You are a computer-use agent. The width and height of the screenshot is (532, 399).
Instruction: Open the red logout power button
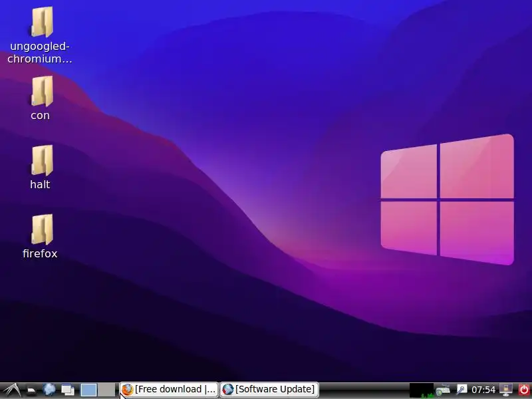(524, 390)
